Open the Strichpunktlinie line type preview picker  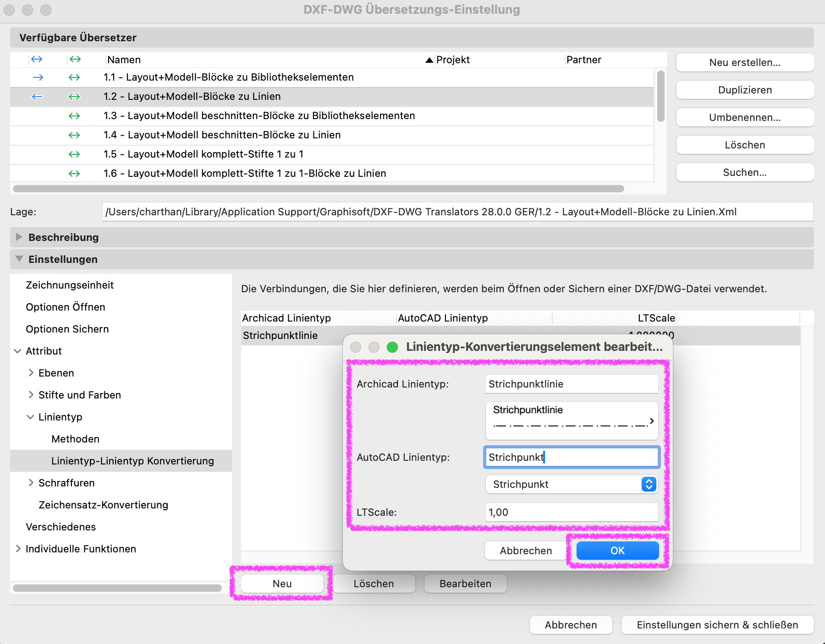click(572, 420)
